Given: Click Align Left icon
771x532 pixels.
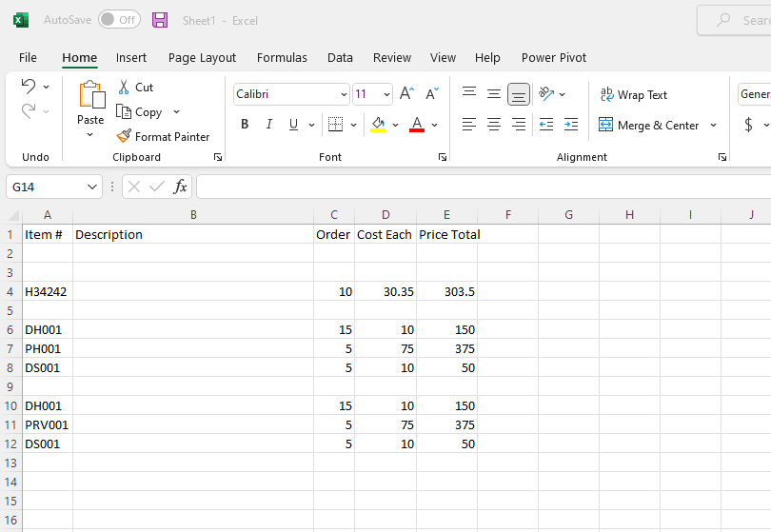Looking at the screenshot, I should 469,124.
